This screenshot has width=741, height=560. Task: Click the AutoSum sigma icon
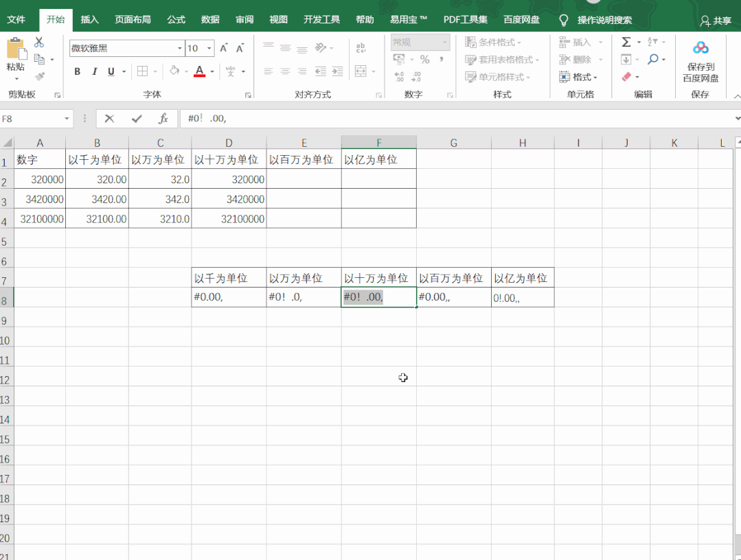click(x=626, y=42)
